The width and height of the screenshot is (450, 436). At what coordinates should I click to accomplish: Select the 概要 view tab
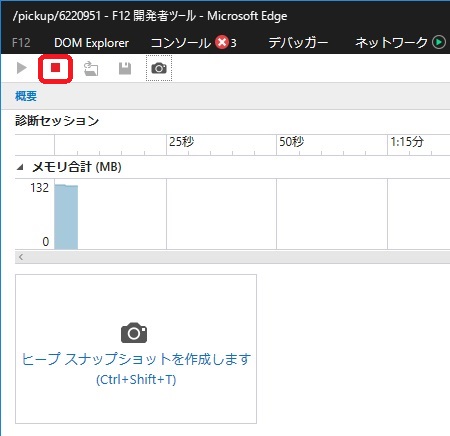(26, 96)
